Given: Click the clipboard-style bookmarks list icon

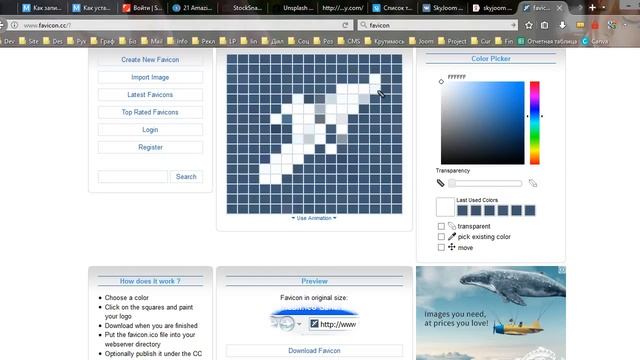Looking at the screenshot, I should 544,25.
